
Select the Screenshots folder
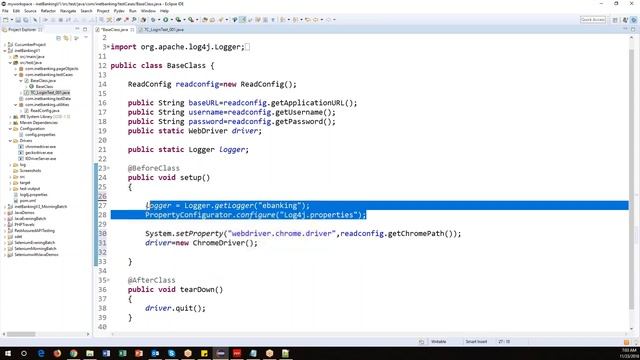coord(30,171)
